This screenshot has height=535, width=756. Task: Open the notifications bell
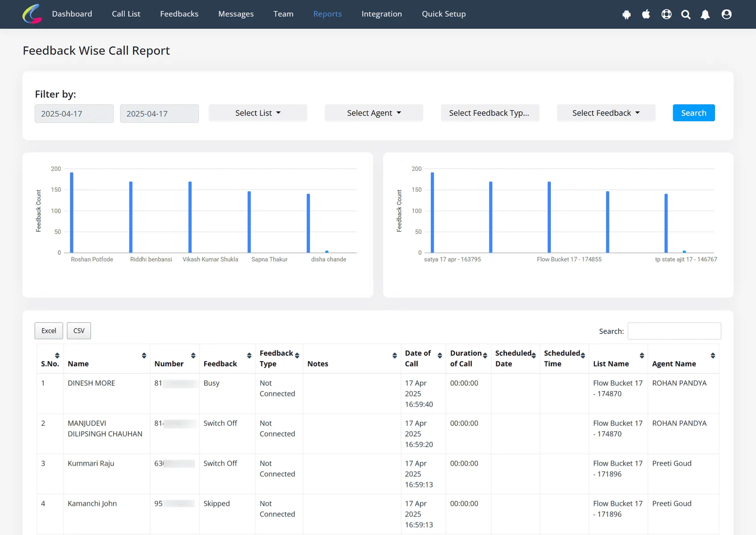point(705,14)
